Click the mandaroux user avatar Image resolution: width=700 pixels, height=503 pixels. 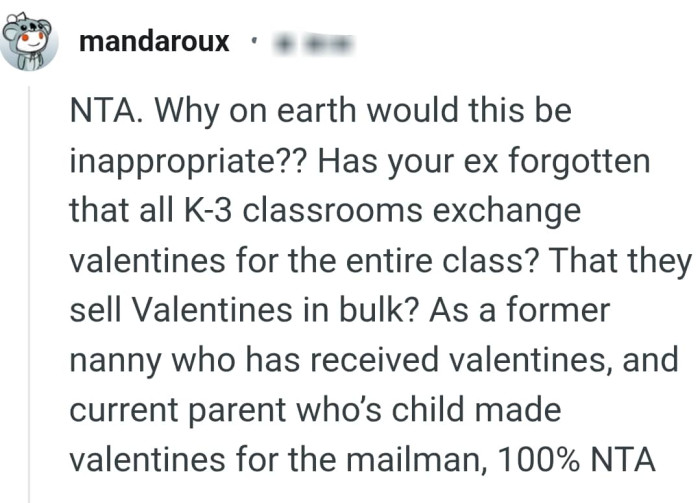[27, 42]
